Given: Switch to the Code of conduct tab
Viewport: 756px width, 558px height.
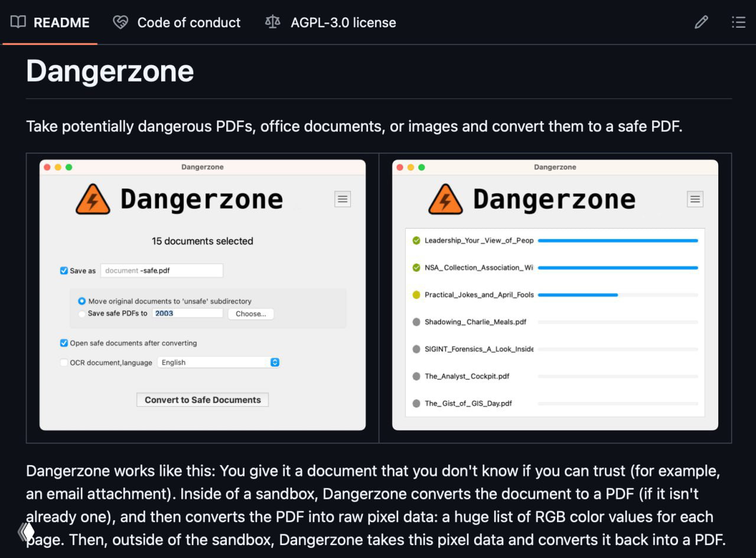Looking at the screenshot, I should point(177,22).
